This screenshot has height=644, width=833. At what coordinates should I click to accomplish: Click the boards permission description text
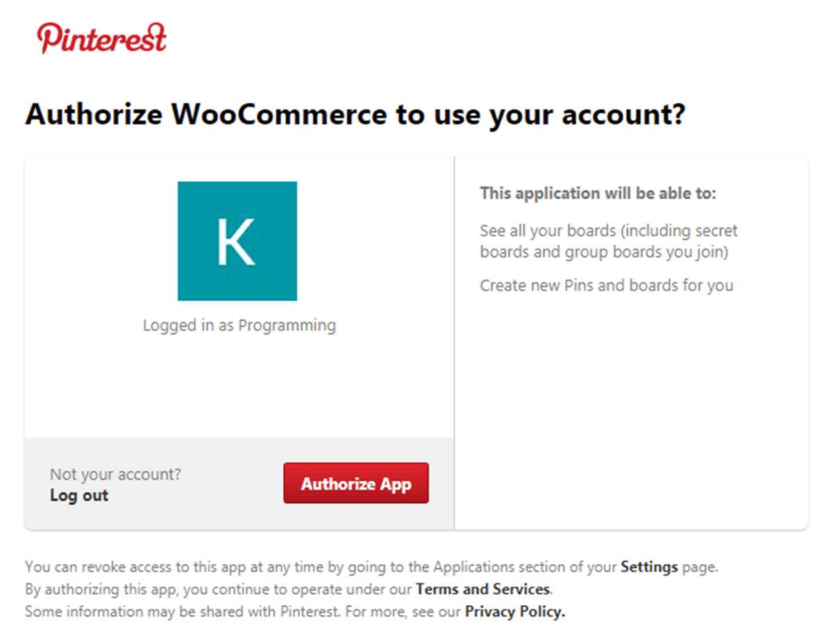point(608,241)
